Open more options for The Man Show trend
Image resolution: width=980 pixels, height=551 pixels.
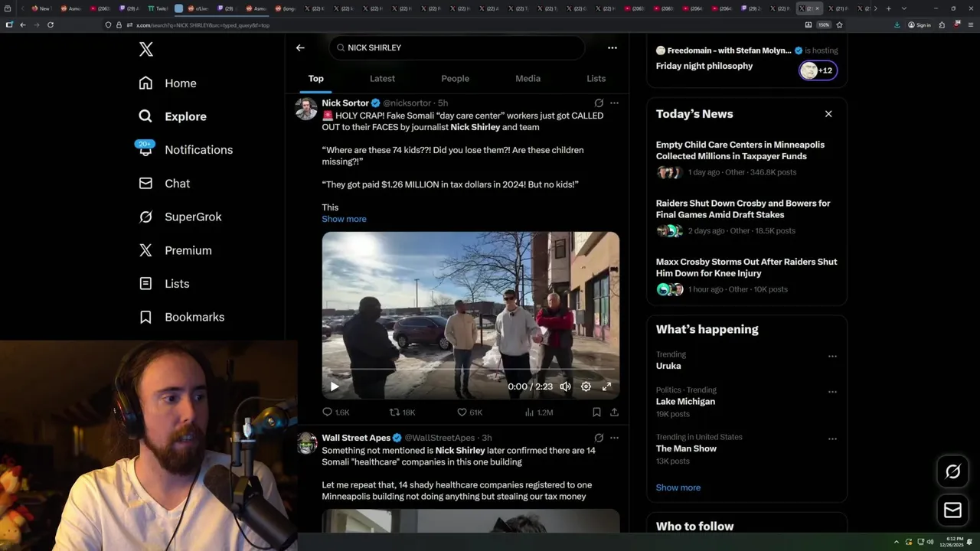click(x=832, y=439)
